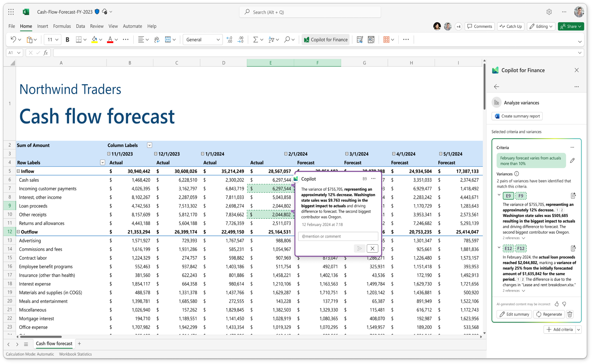Click the Borders icon
This screenshot has width=592, height=364.
pos(79,39)
